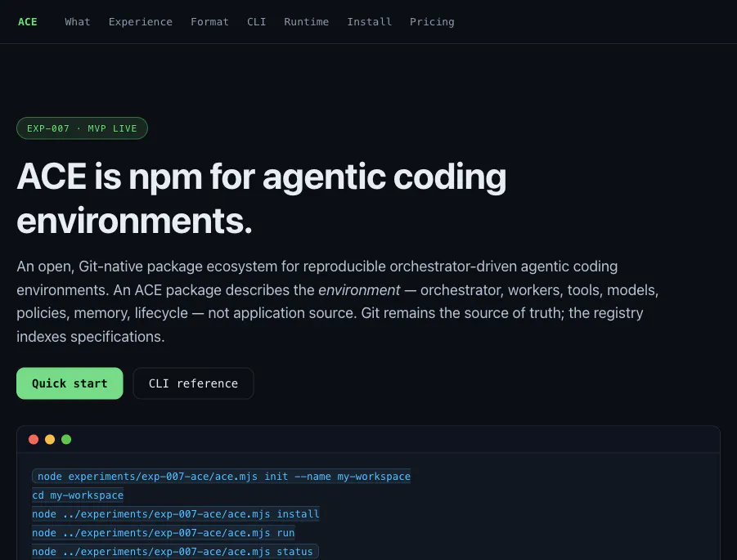Click the 'cd my-workspace' command line
The width and height of the screenshot is (737, 560).
[x=78, y=495]
